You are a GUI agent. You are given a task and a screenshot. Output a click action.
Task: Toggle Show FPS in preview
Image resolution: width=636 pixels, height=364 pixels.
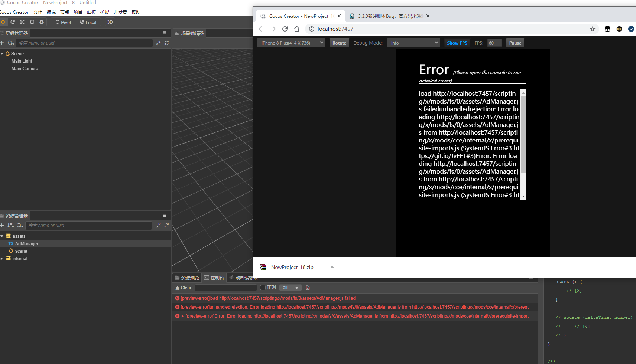[x=457, y=43]
